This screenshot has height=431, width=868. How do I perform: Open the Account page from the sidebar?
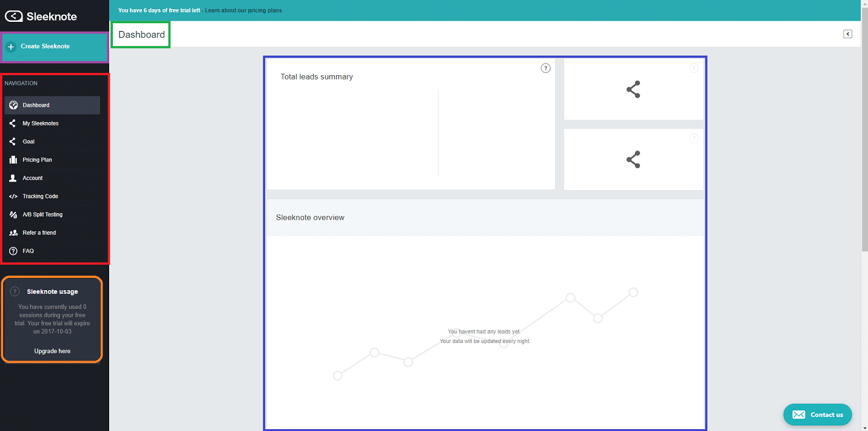point(52,178)
